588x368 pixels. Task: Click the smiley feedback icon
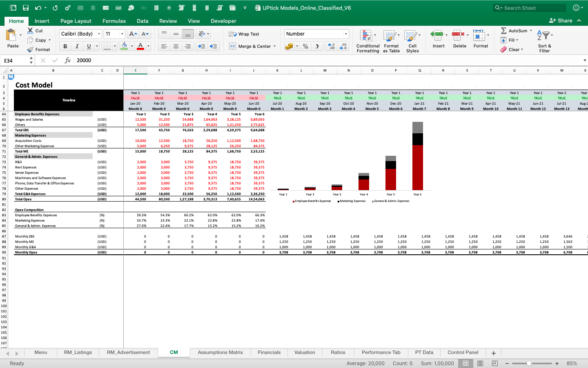(576, 8)
